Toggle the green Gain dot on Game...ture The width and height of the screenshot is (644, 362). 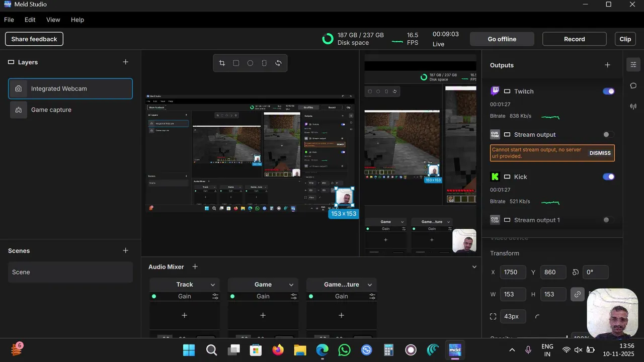click(x=311, y=296)
